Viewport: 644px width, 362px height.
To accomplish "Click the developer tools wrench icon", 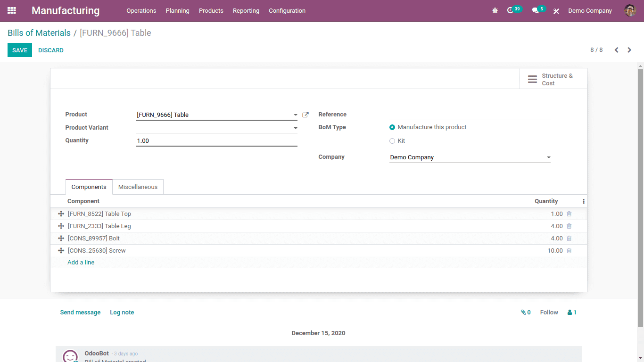I will point(556,11).
